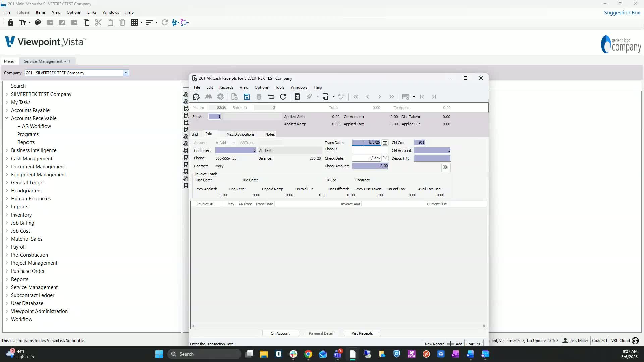The width and height of the screenshot is (644, 362).
Task: Open the calculator icon in the form toolbar
Action: tap(297, 97)
